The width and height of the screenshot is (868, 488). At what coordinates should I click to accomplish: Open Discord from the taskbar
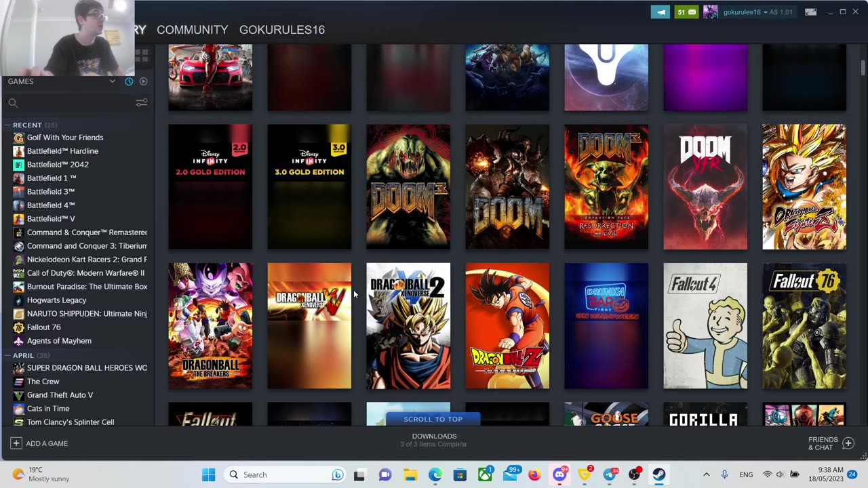tap(559, 474)
